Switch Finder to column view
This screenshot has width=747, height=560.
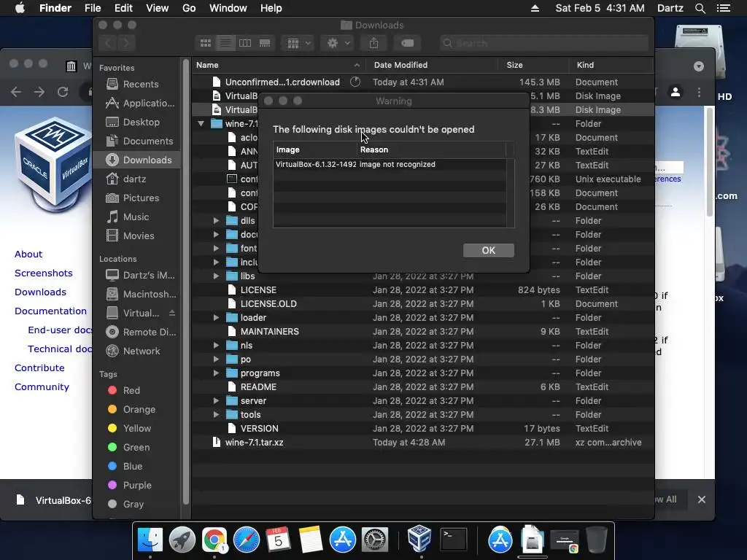point(245,43)
